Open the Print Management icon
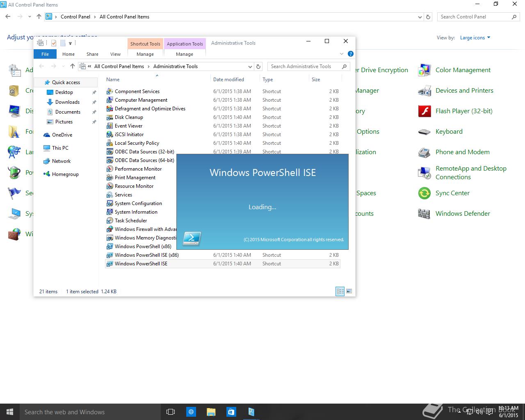Screen dimensions: 525x420 click(x=110, y=178)
